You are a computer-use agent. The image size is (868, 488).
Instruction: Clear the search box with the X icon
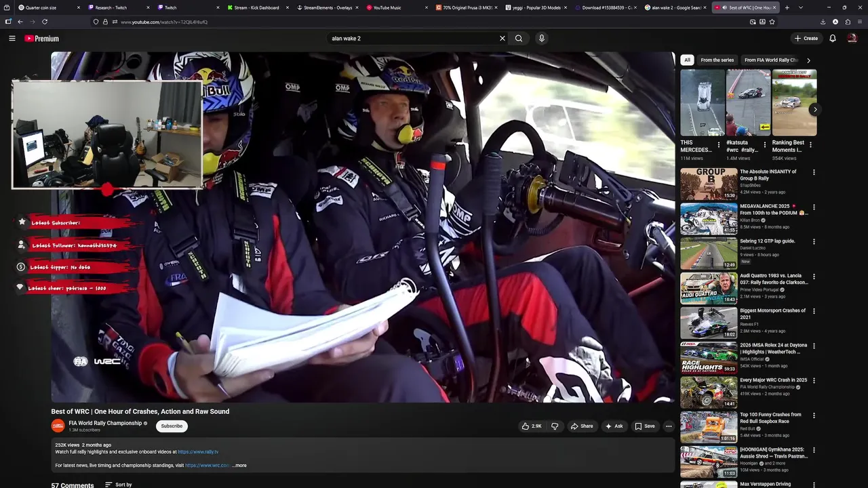click(502, 39)
